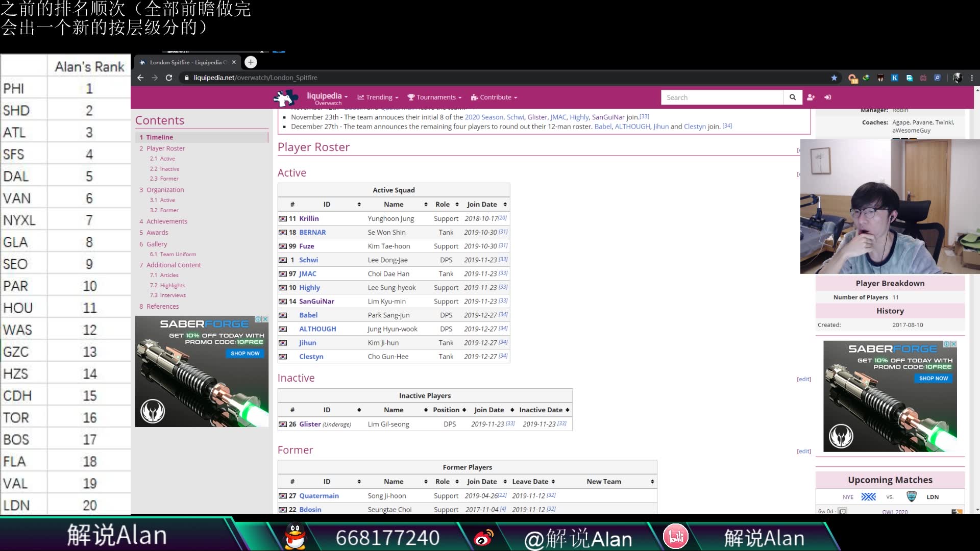
Task: Go to Achievements in Contents
Action: [167, 221]
